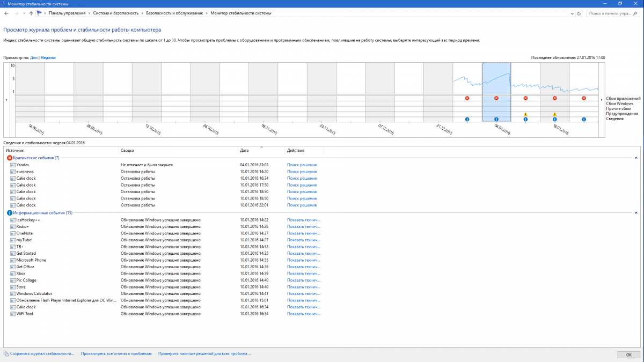Screen dimensions: 644x362
Task: Switch chart view to Недели
Action: [x=48, y=57]
